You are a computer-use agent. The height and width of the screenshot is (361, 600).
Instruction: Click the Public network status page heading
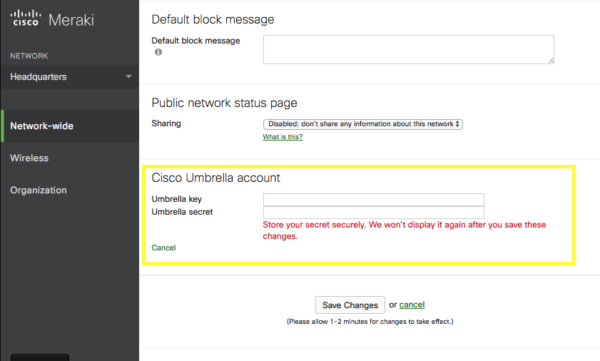[x=224, y=103]
